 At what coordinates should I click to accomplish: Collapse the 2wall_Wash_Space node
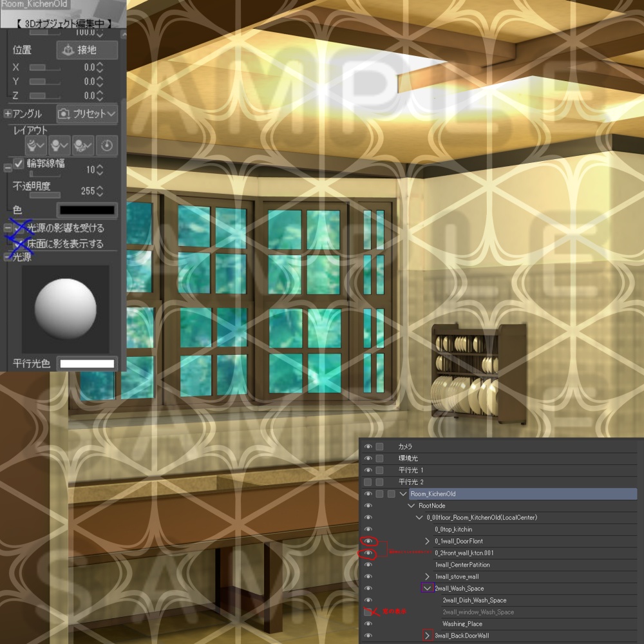click(x=427, y=589)
